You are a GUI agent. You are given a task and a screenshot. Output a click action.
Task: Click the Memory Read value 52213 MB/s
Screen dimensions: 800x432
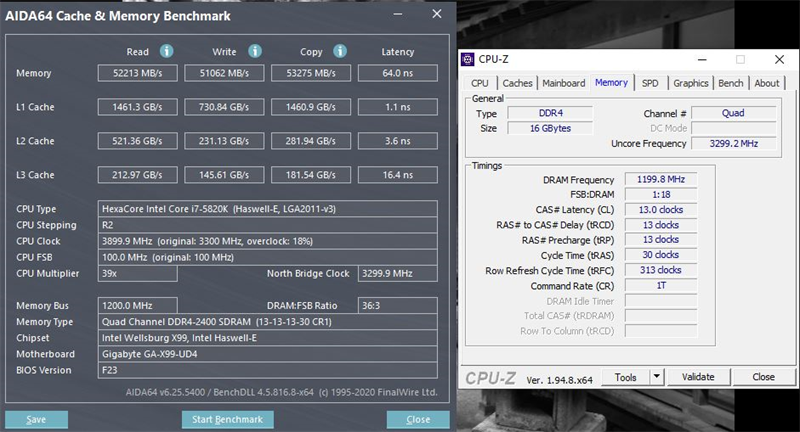[138, 73]
